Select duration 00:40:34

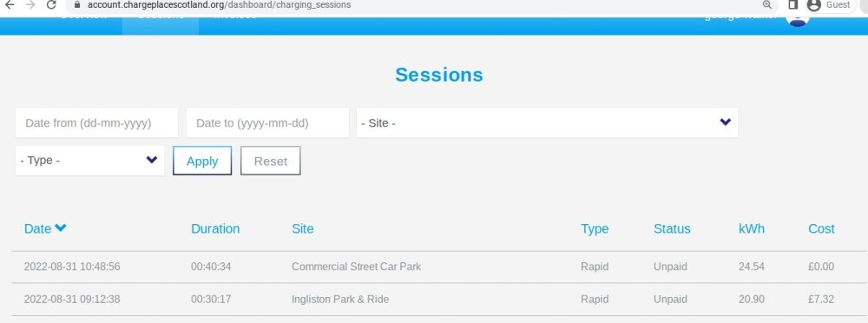[211, 267]
